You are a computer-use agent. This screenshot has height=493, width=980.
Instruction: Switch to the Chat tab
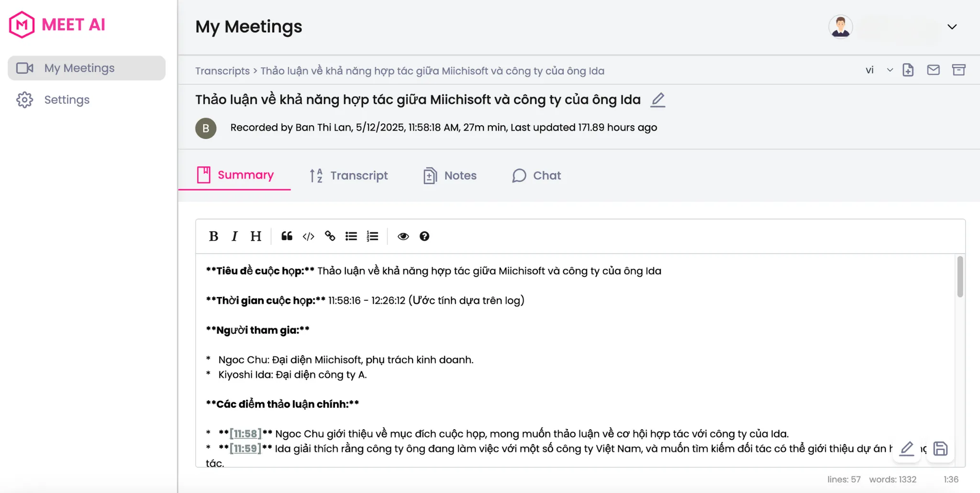coord(536,175)
